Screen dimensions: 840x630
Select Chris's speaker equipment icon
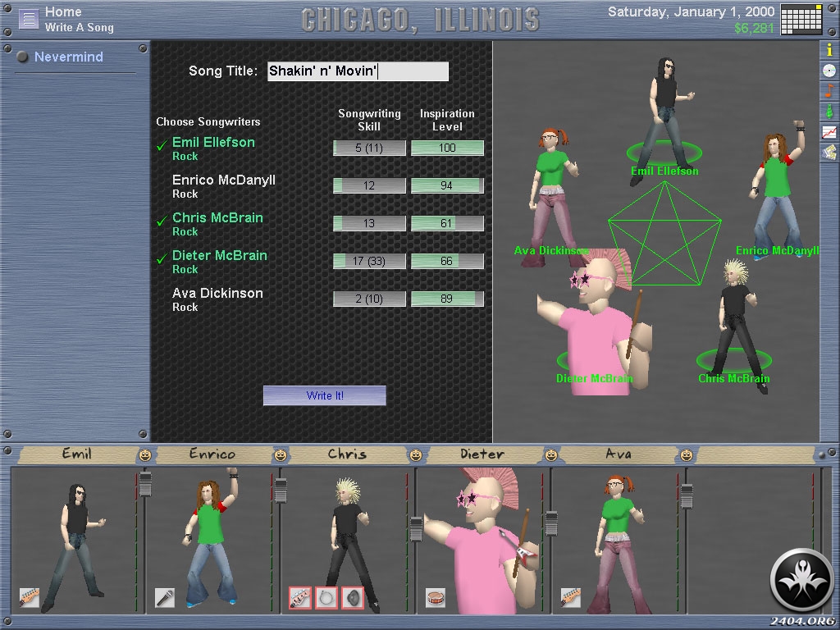pos(352,598)
